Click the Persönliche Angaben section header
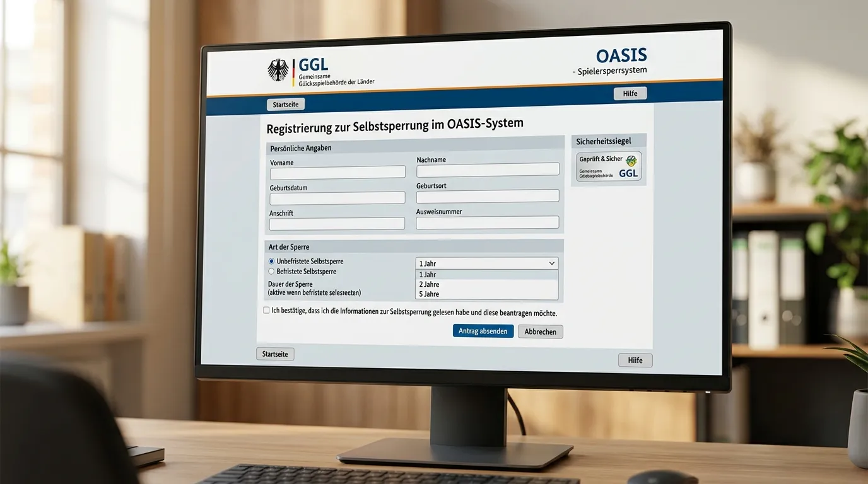Screen dimensions: 868x484 pyautogui.click(x=301, y=148)
